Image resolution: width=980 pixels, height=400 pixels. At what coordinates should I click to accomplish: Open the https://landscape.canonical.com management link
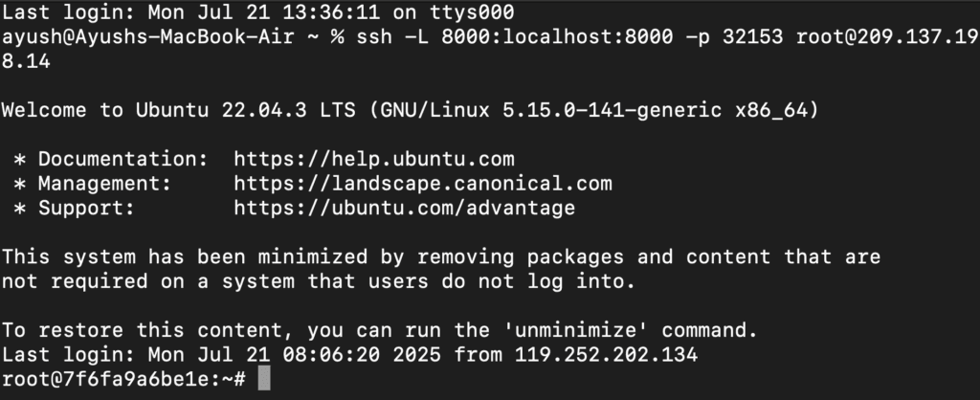(422, 184)
